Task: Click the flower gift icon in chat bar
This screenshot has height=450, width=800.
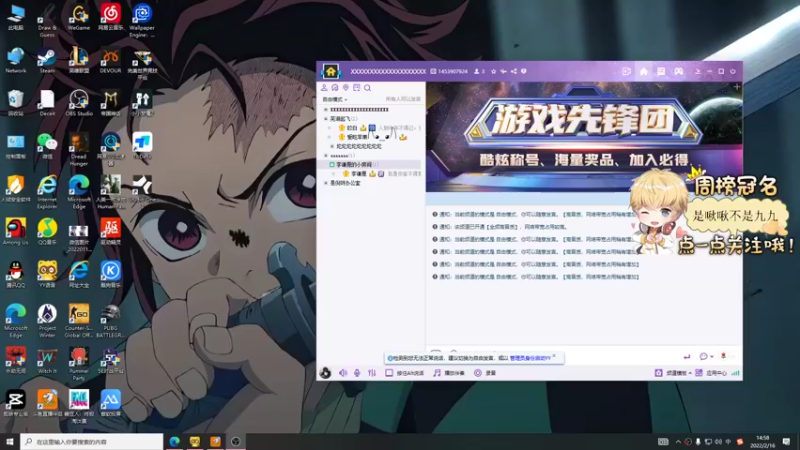Action: pos(723,356)
